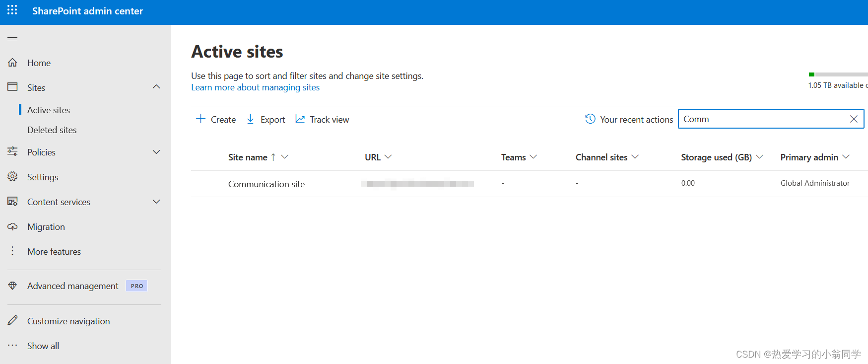
Task: Click the PRO badge
Action: (137, 286)
